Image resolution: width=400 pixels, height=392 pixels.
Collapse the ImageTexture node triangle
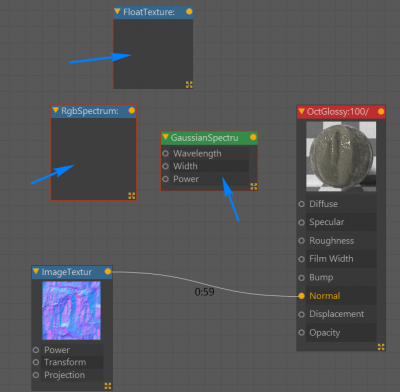pyautogui.click(x=36, y=272)
